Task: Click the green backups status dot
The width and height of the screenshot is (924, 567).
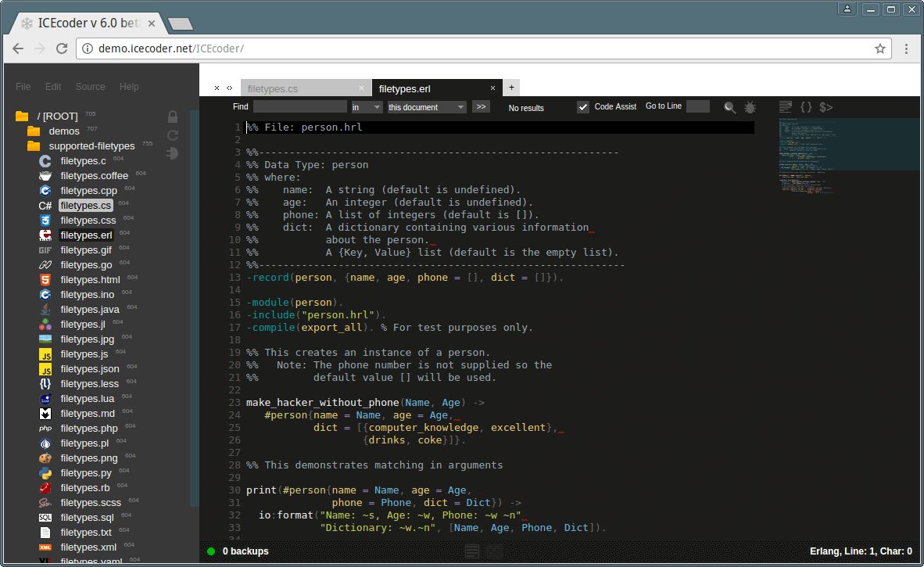Action: pos(210,551)
